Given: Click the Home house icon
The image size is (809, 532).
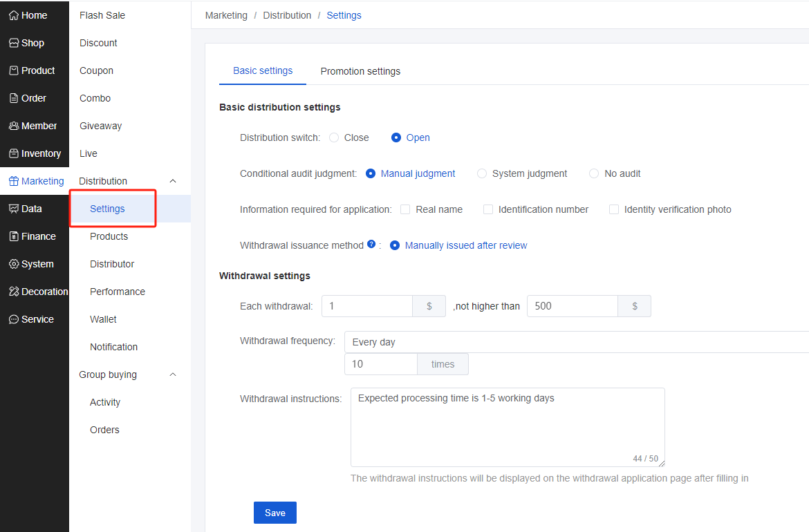Looking at the screenshot, I should click(14, 15).
